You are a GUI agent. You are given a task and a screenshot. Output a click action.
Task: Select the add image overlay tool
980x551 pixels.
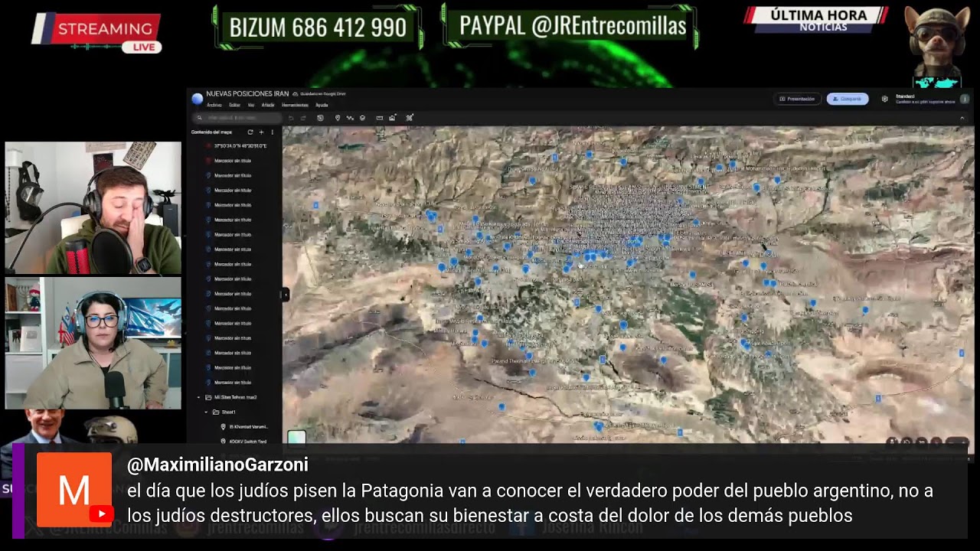pos(392,117)
